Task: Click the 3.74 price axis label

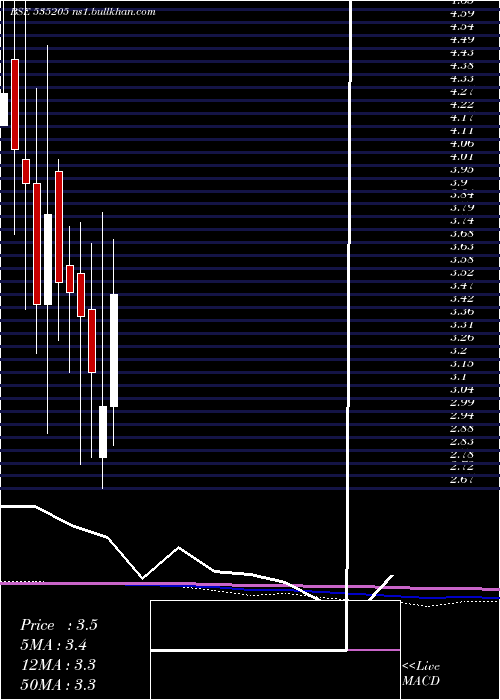Action: pos(462,221)
